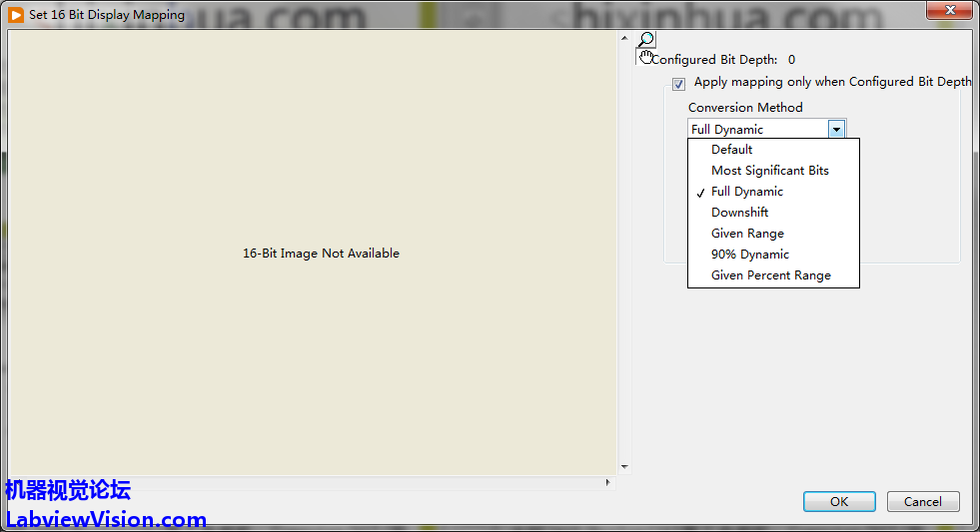Click the horizontal scrollbar right arrow

click(x=607, y=482)
